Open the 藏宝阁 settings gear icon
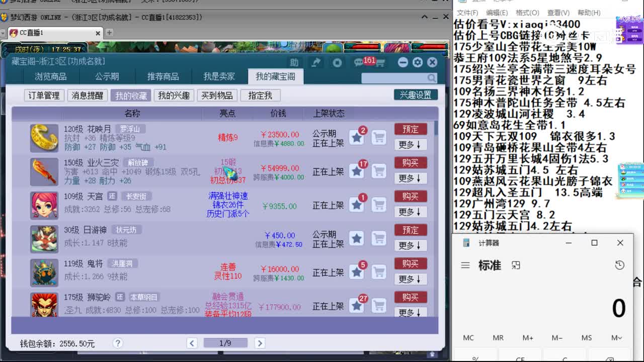The image size is (644, 362). point(418,62)
